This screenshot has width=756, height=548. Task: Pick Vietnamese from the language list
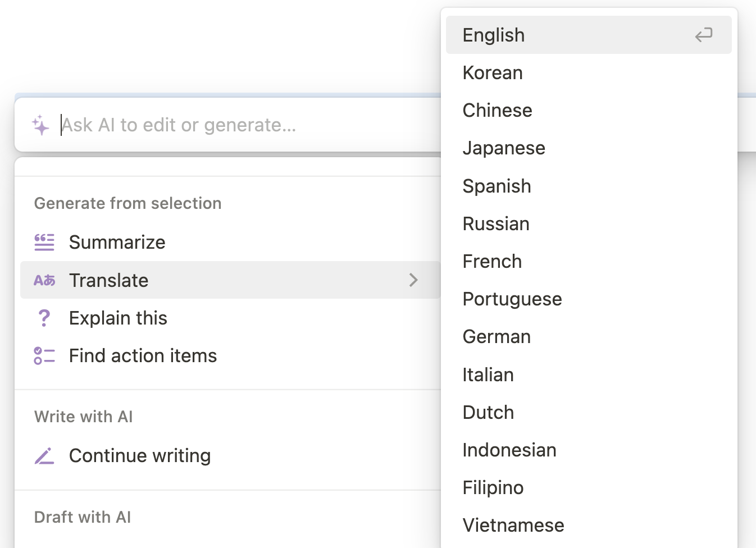coord(513,525)
